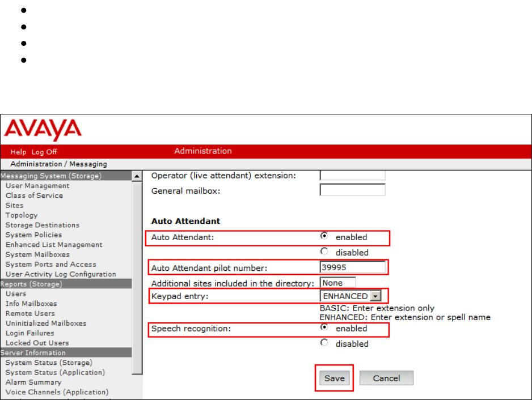Click the sidebar scrollbar track
This screenshot has height=400, width=532.
[137, 386]
